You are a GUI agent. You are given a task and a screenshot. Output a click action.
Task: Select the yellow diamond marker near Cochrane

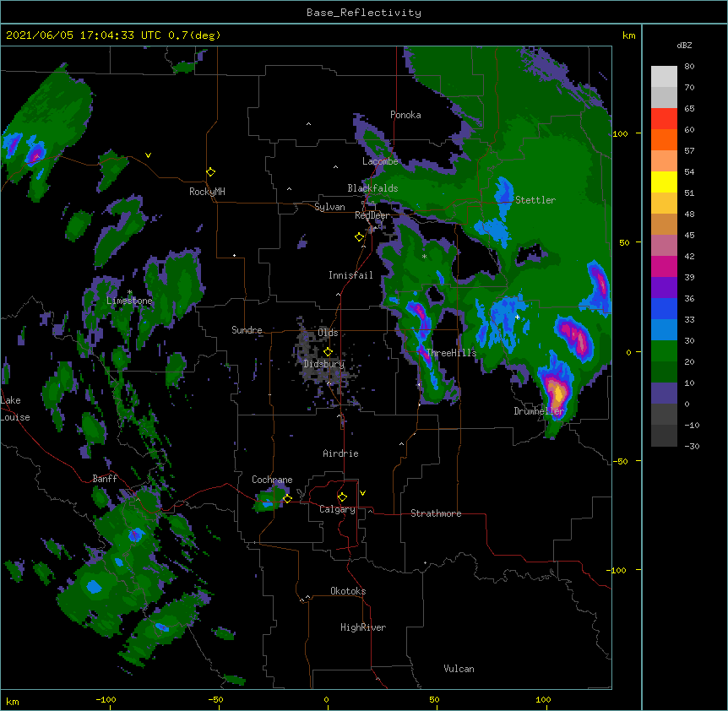pos(287,499)
